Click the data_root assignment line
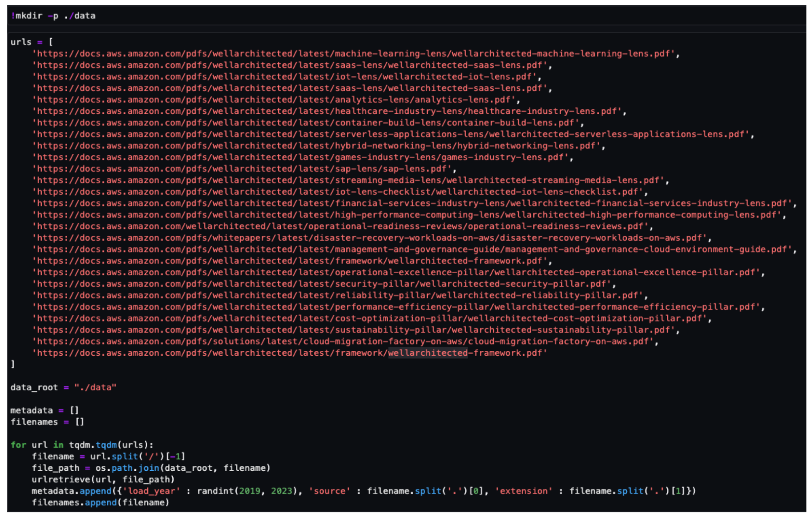The height and width of the screenshot is (521, 812). coord(63,387)
